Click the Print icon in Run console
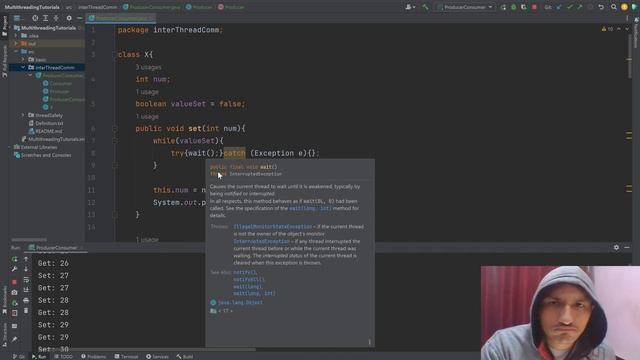Viewport: 640px width, 360px height. click(26, 300)
